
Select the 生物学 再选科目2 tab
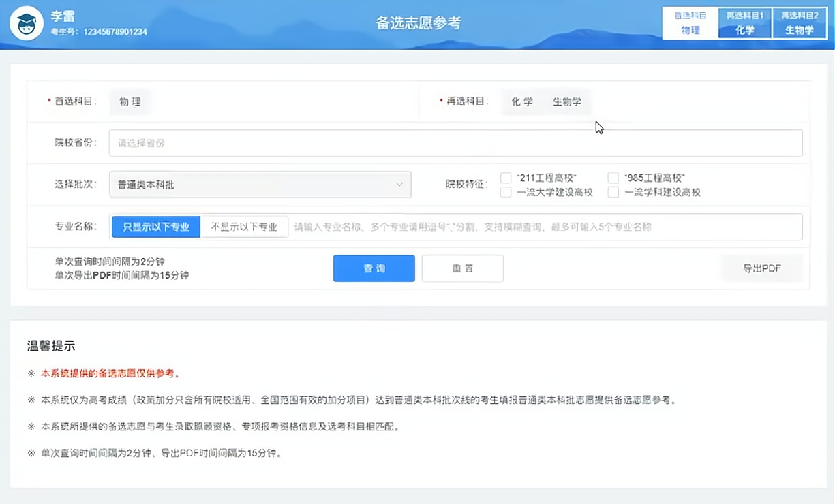pos(799,22)
